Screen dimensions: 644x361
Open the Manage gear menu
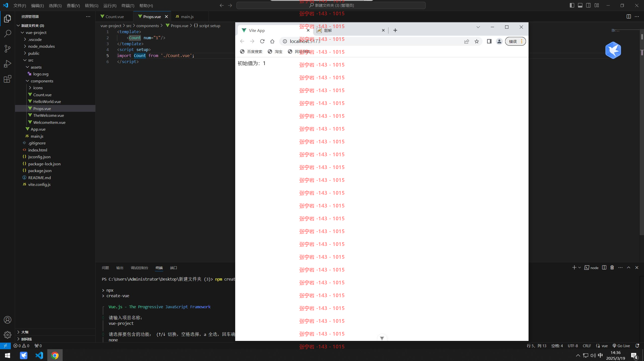click(x=8, y=335)
